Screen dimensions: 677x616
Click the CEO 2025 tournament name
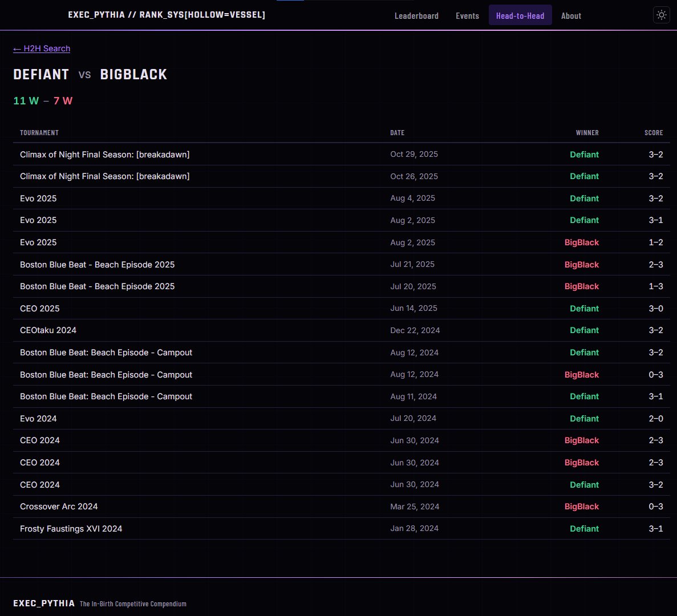[x=40, y=308]
